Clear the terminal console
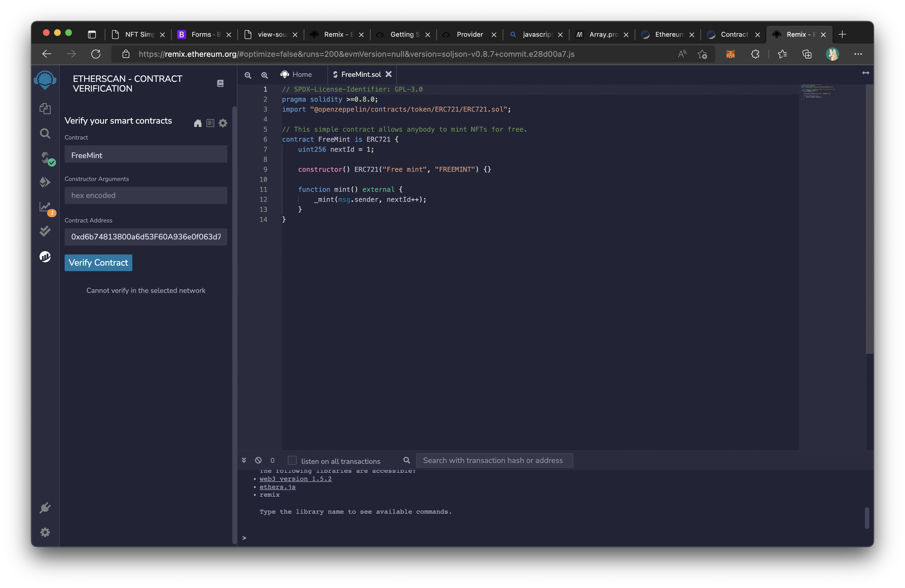The image size is (905, 588). coord(258,460)
